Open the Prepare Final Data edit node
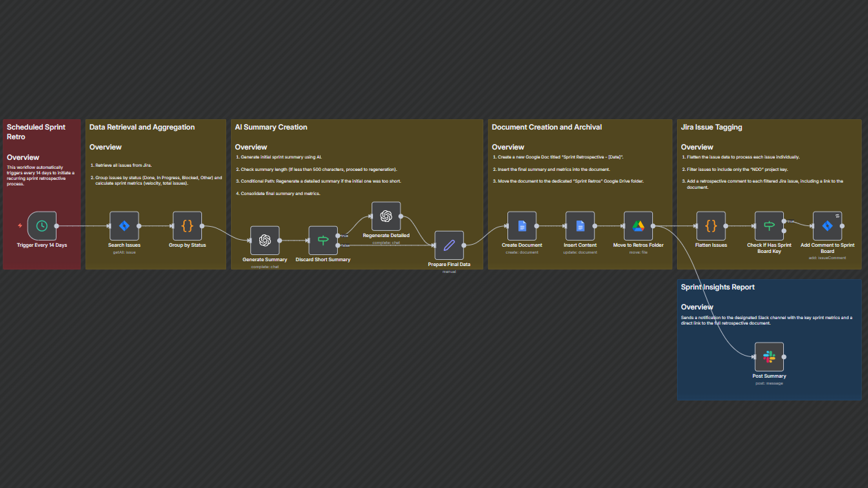Image resolution: width=868 pixels, height=488 pixels. click(449, 244)
